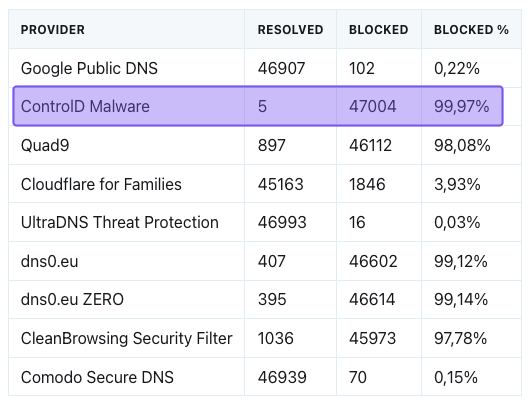Click blocked value 16 for UltraDNS

point(357,222)
